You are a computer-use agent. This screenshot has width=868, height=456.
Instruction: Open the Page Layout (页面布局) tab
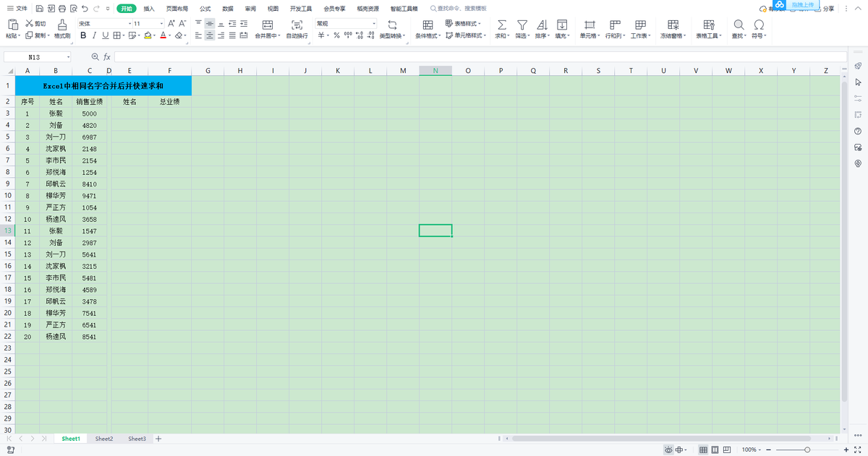point(177,9)
